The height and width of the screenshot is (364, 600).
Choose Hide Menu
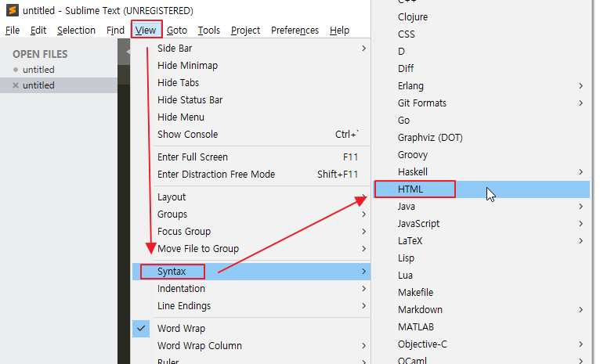coord(251,117)
